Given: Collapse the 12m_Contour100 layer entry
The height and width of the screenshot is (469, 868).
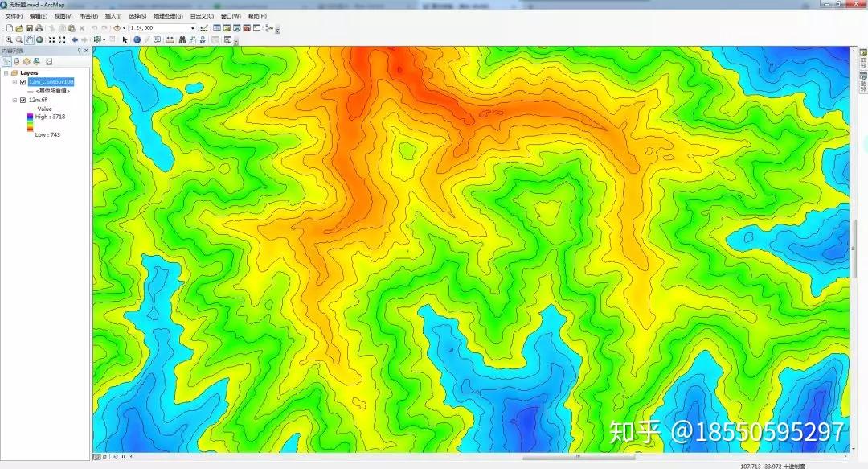Looking at the screenshot, I should coord(14,82).
